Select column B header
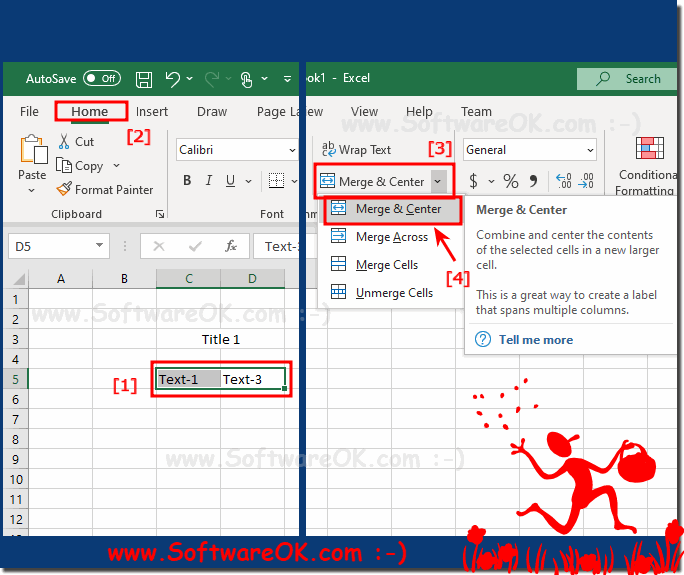 click(x=124, y=279)
